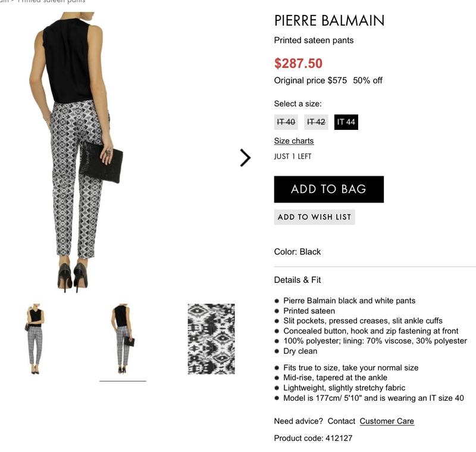
Task: Click the Printed sateen pants breadcrumb
Action: point(51,1)
